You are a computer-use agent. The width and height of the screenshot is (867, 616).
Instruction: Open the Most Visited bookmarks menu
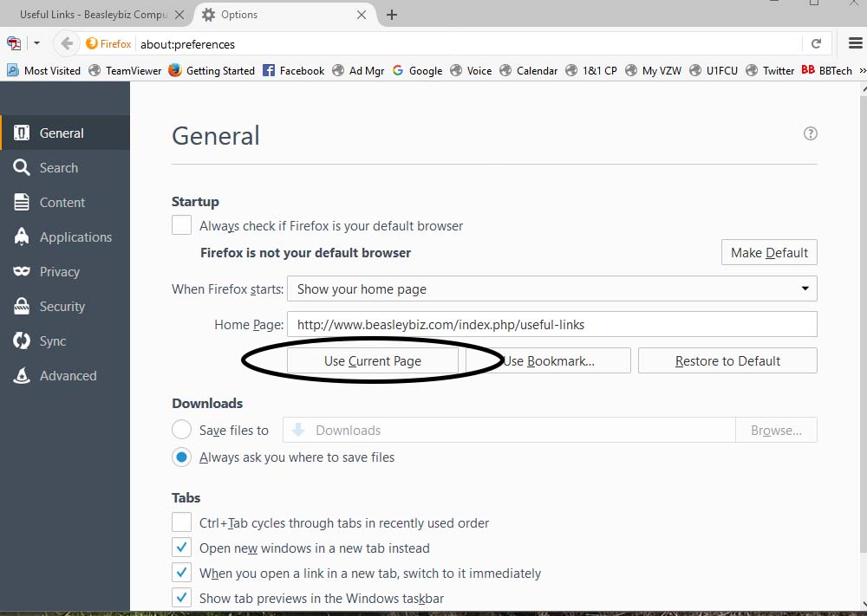coord(43,70)
